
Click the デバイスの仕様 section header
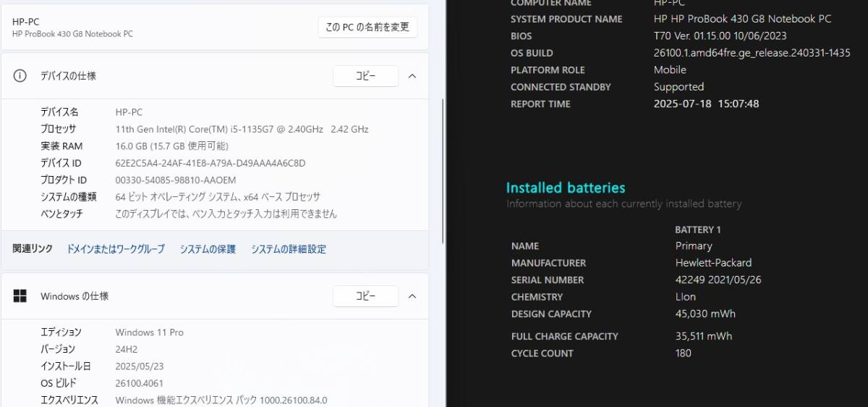click(x=68, y=76)
